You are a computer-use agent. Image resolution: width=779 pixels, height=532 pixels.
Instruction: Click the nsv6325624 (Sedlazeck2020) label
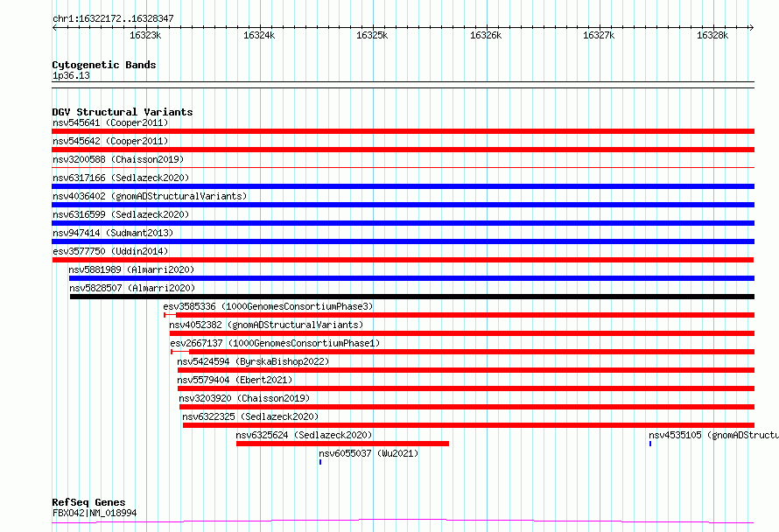coord(304,435)
